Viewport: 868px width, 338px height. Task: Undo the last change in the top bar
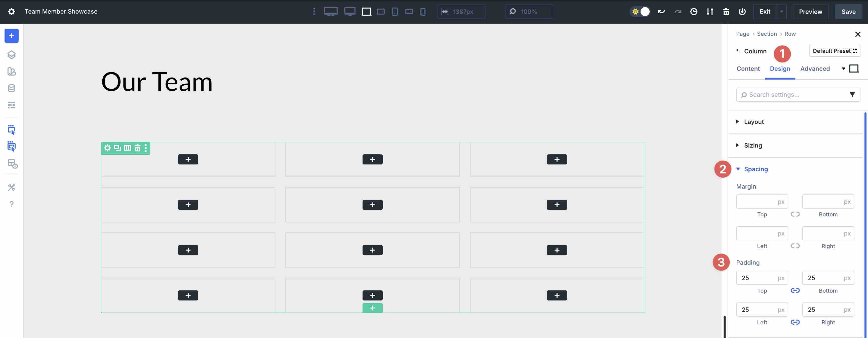point(661,11)
